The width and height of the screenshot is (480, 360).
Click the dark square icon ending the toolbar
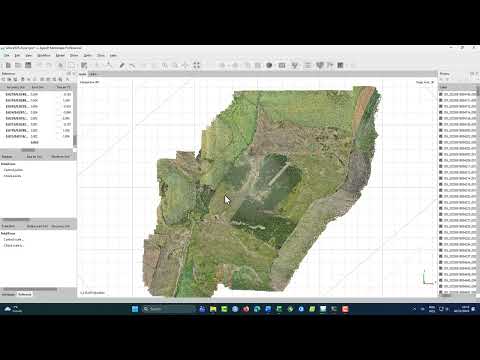(340, 65)
